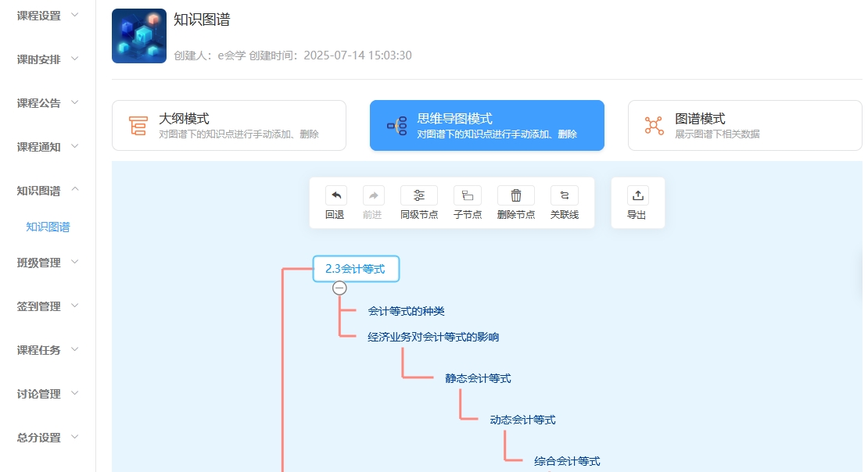This screenshot has width=868, height=472.
Task: Switch to 图谱模式 graph mode
Action: [744, 125]
